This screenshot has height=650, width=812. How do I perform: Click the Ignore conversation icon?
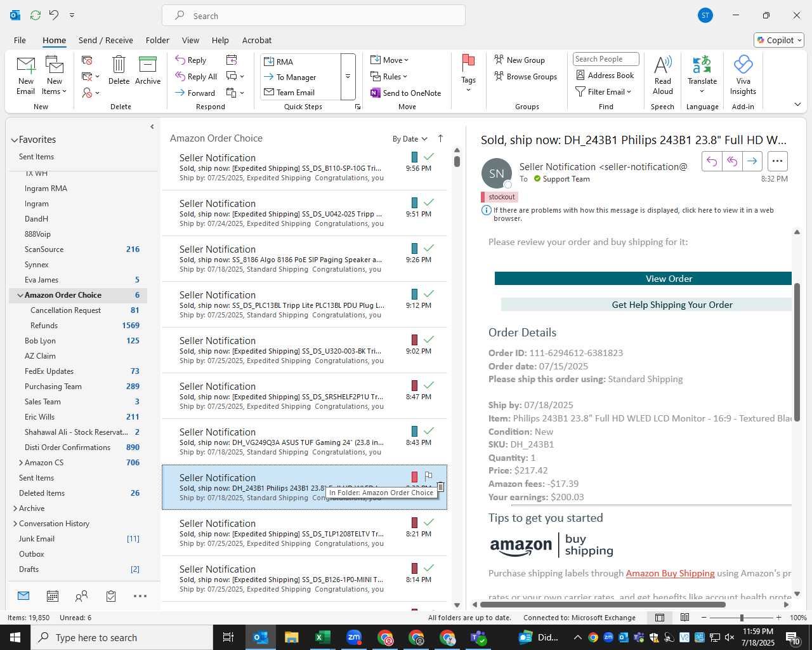(x=88, y=60)
